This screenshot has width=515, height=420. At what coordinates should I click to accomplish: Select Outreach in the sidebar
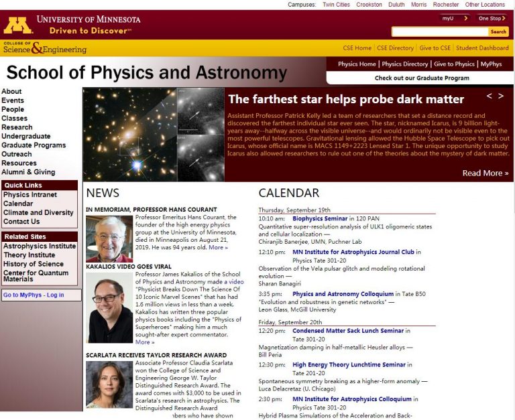coord(16,154)
